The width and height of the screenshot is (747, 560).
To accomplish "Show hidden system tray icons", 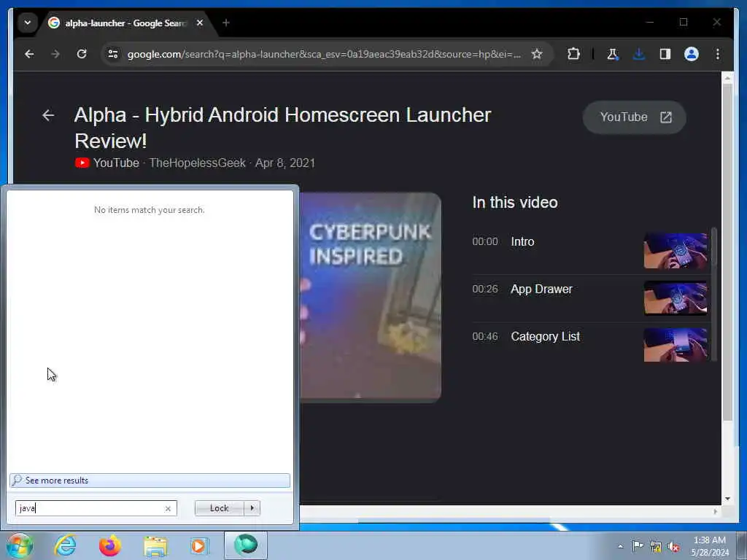I will (x=620, y=546).
